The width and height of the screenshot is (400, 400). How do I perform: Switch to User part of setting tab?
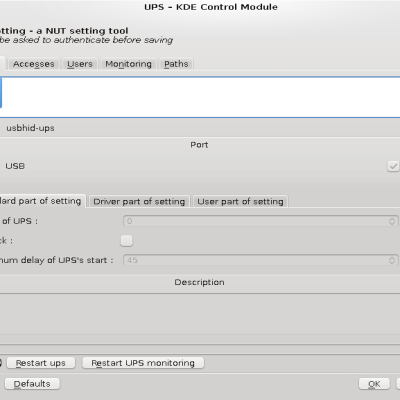click(x=240, y=201)
